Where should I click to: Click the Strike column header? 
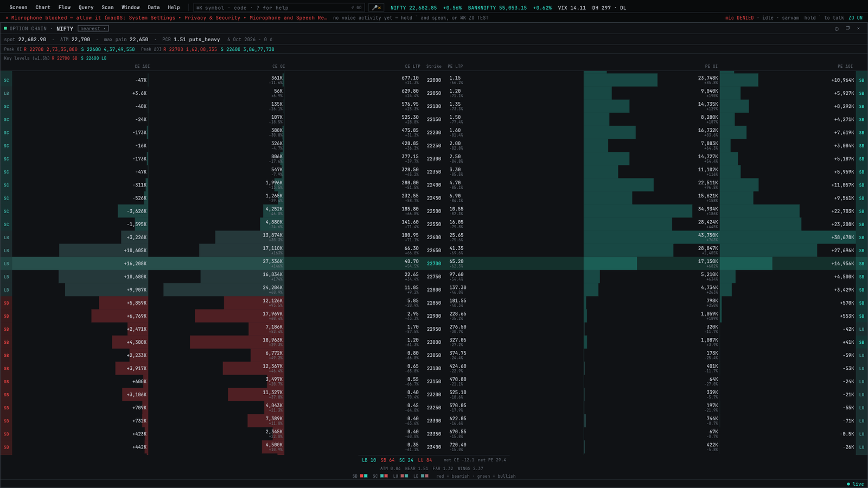point(433,66)
